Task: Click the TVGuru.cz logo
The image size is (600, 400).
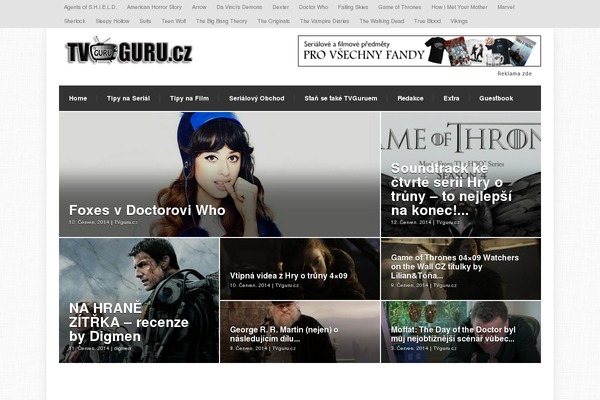Action: [129, 51]
